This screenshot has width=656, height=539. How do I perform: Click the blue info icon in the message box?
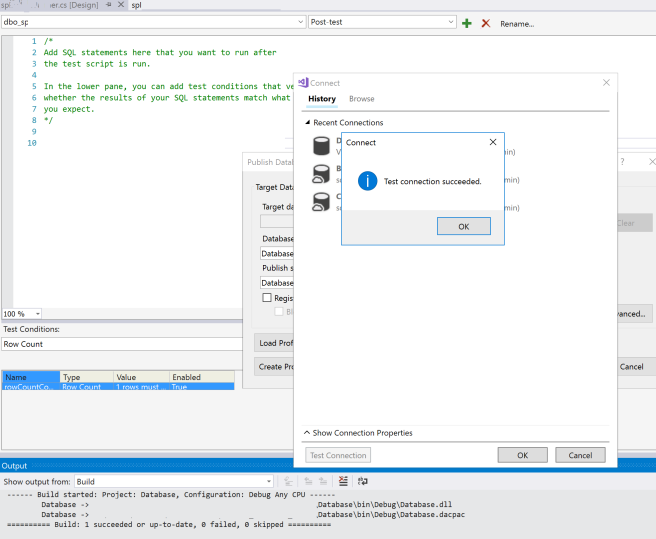click(x=367, y=181)
